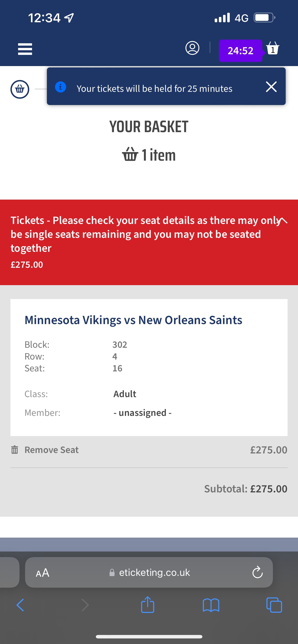Click the Remove Seat trash icon
Screen dimensions: 298x644
point(15,450)
